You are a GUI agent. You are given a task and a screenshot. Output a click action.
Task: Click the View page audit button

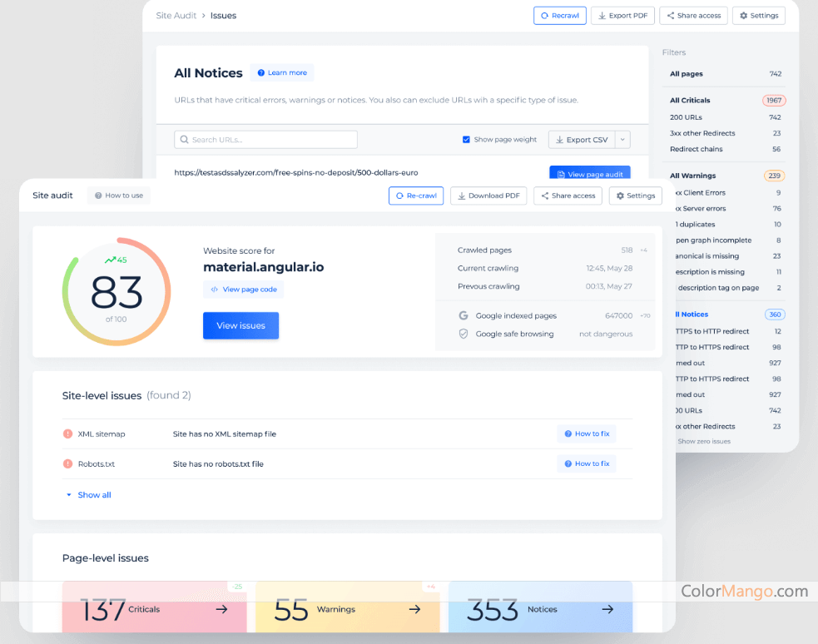point(590,173)
